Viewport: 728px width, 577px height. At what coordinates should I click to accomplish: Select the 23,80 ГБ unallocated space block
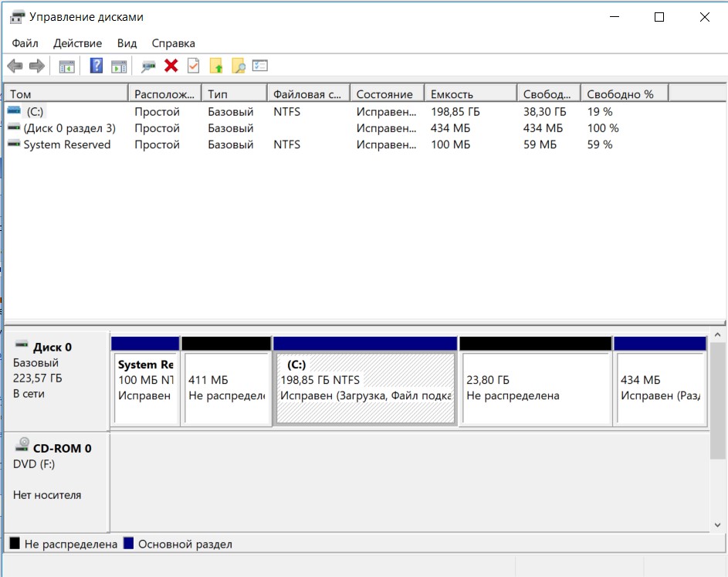(x=535, y=388)
